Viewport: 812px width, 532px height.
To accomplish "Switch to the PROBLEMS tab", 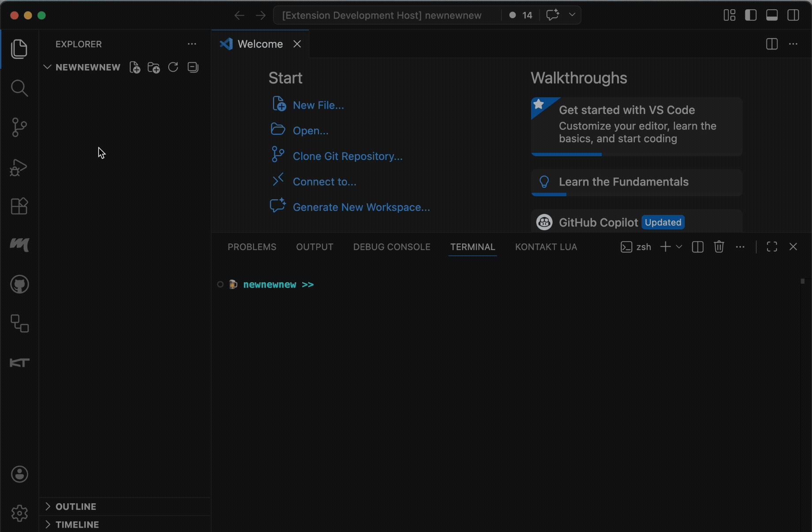I will tap(252, 247).
